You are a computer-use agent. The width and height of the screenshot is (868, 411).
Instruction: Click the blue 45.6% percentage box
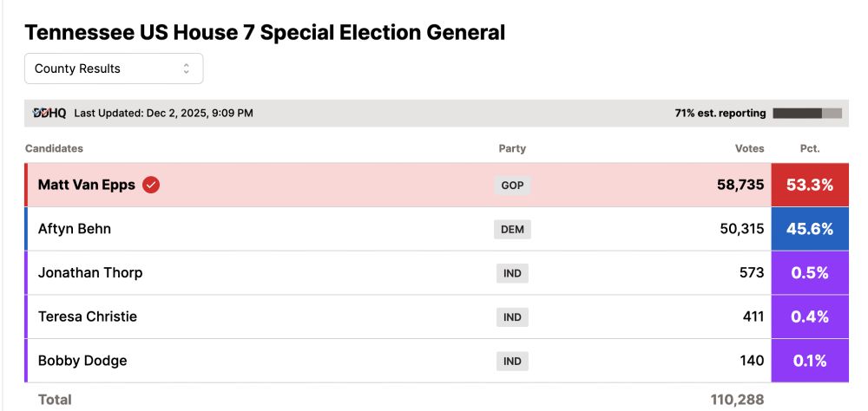click(810, 229)
